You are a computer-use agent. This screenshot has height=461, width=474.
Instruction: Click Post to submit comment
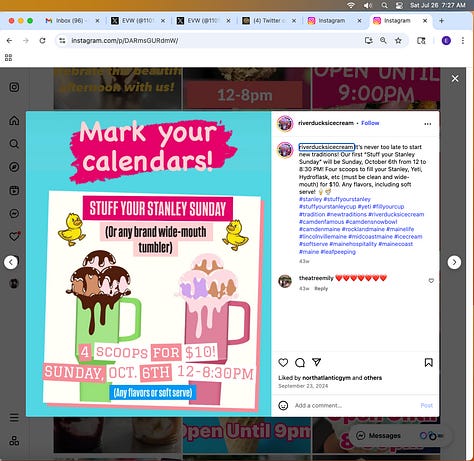coord(427,406)
